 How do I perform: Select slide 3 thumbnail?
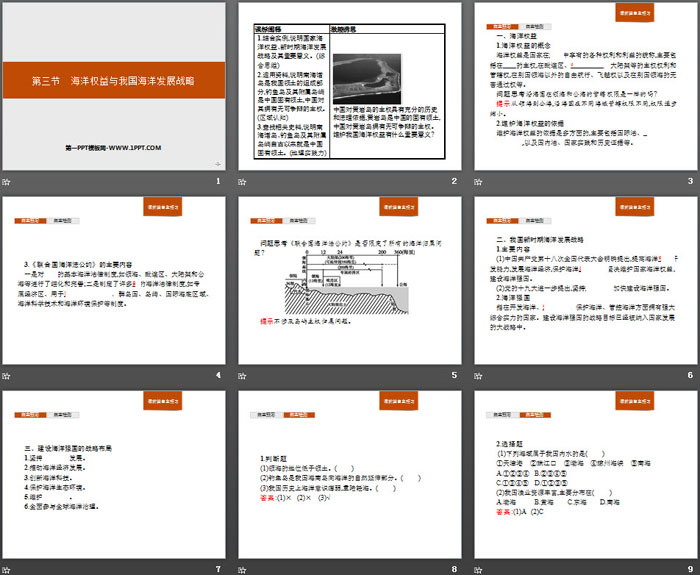[586, 86]
